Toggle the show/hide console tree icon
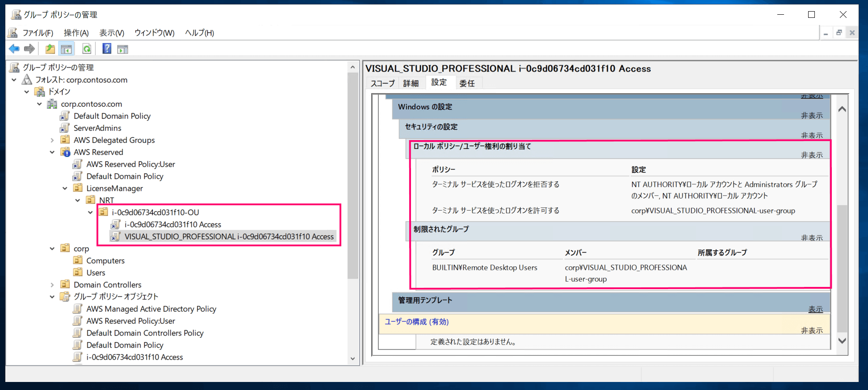This screenshot has height=390, width=868. tap(66, 49)
